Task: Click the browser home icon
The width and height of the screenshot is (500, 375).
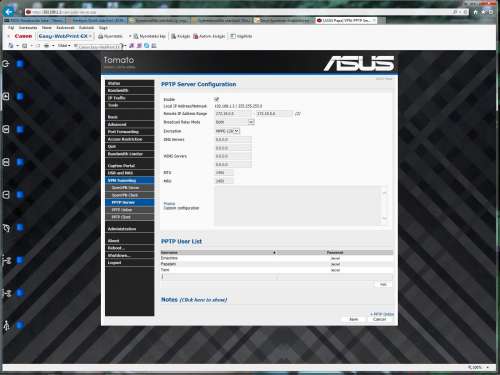Action: tap(476, 12)
